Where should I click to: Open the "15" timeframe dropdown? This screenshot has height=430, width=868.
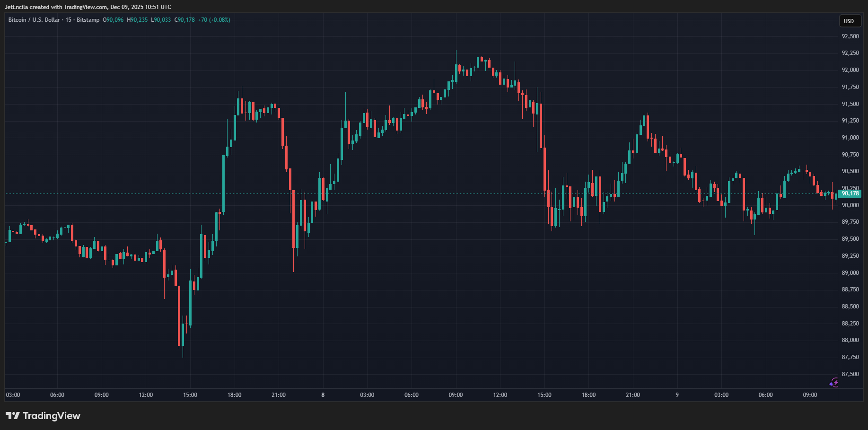click(68, 20)
